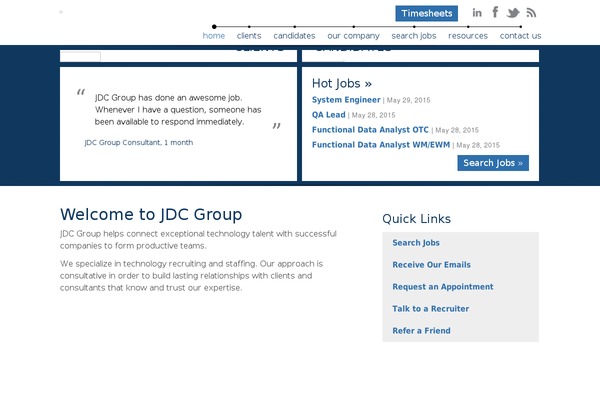Follow the Refer a Friend quick link
Screen dimensions: 600x400
tap(421, 331)
